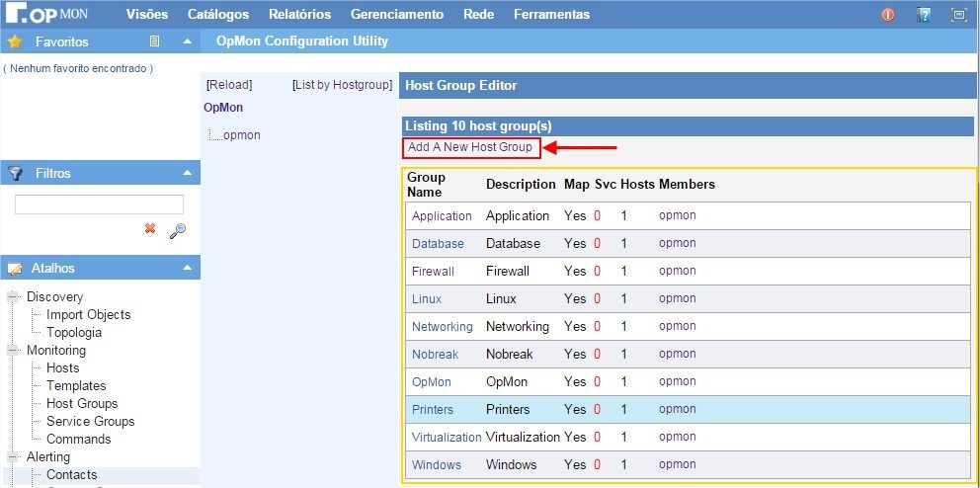980x488 pixels.
Task: Click the yellow star Favoritos icon
Action: pyautogui.click(x=15, y=41)
